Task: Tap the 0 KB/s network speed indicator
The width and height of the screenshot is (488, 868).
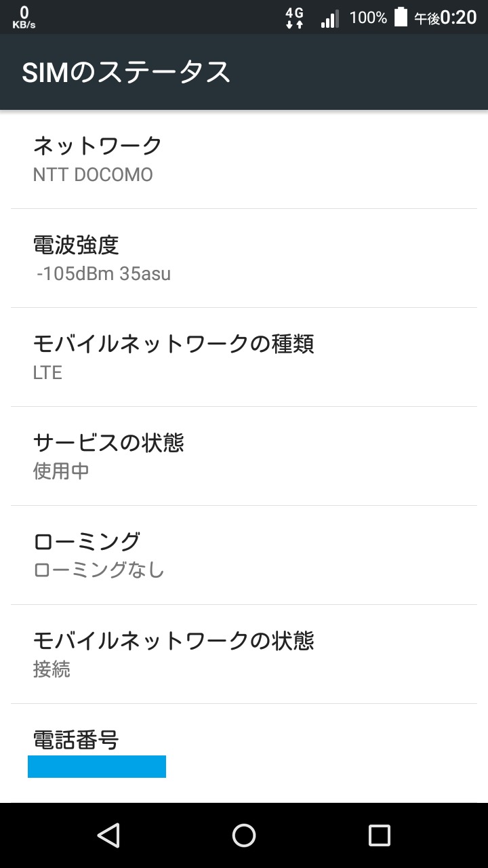Action: [24, 17]
